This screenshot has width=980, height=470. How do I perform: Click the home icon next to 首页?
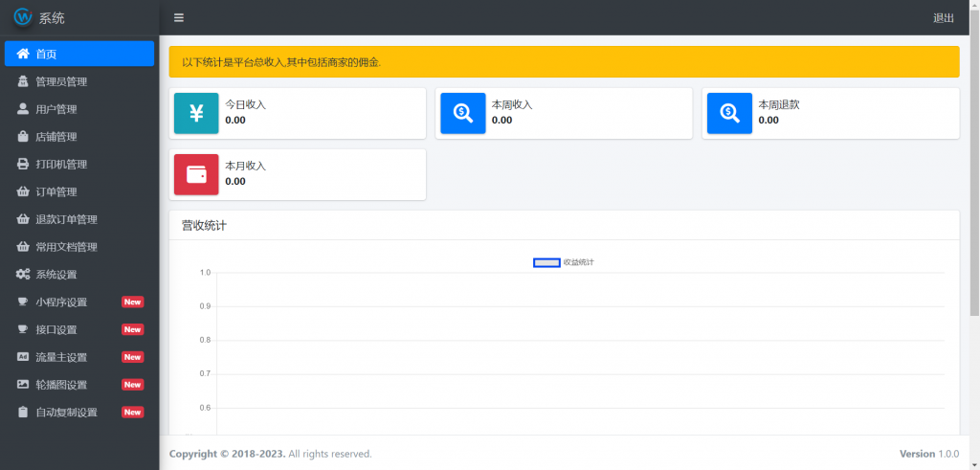click(x=23, y=54)
